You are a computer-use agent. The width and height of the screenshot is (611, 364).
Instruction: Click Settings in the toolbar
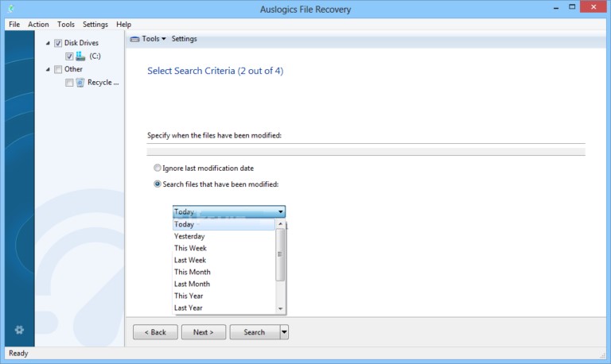pos(184,38)
